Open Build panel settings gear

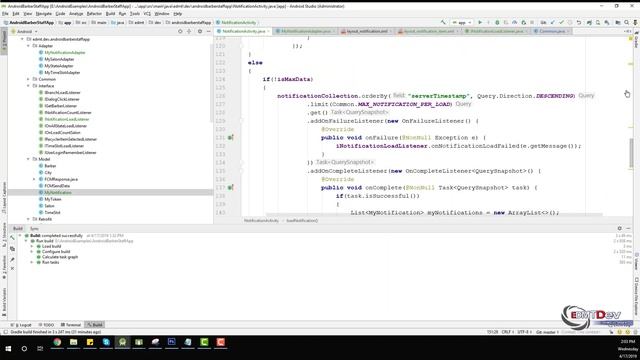tap(620, 229)
